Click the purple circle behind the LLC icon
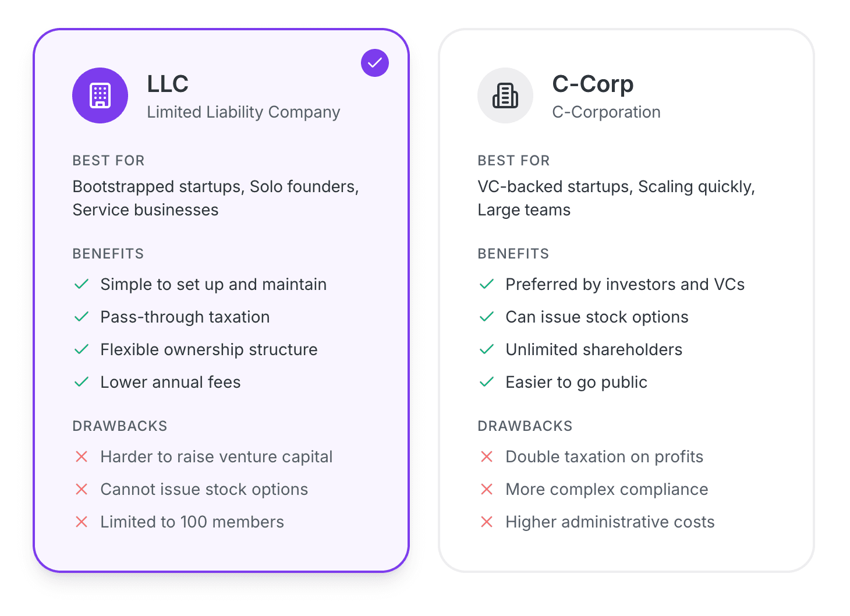 (x=100, y=95)
